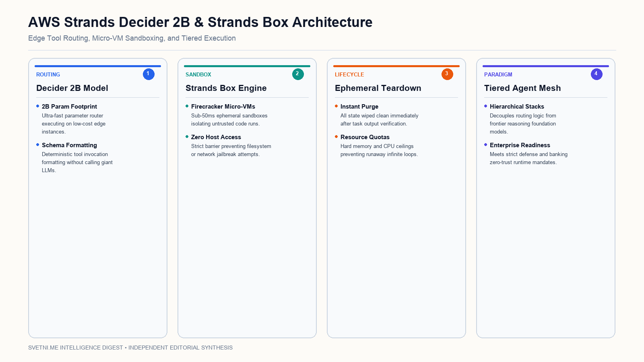
Task: Click the blue number 1 badge
Action: (149, 74)
